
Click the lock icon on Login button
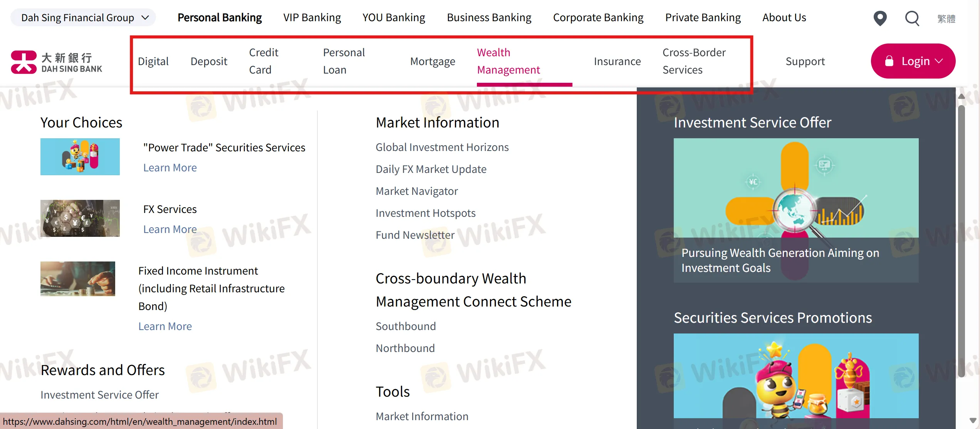(889, 61)
